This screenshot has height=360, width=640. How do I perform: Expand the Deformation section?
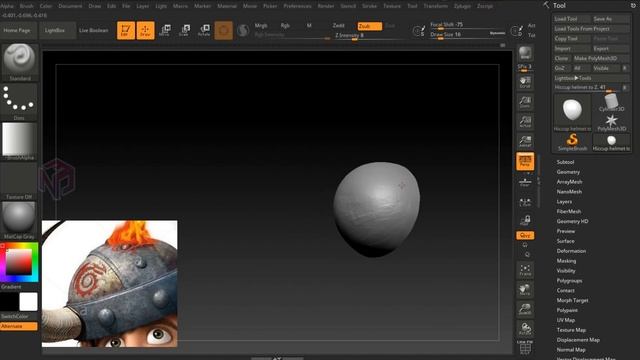(571, 251)
